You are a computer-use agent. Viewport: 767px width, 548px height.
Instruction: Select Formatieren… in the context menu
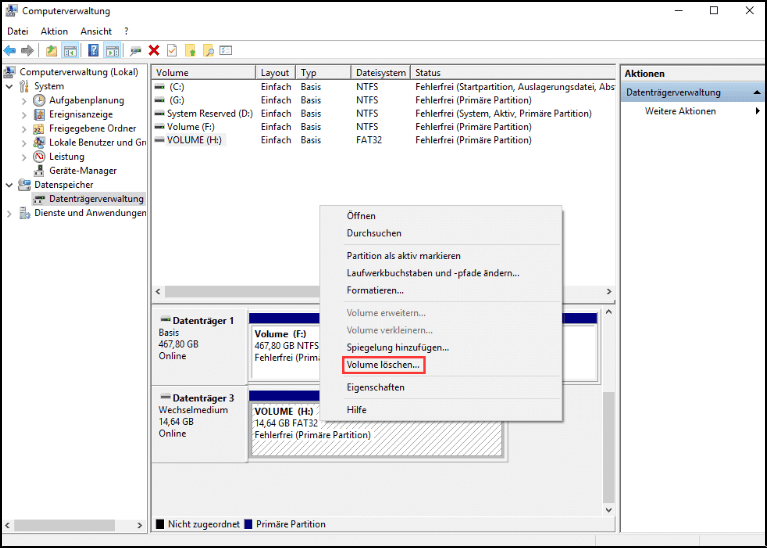pyautogui.click(x=375, y=290)
